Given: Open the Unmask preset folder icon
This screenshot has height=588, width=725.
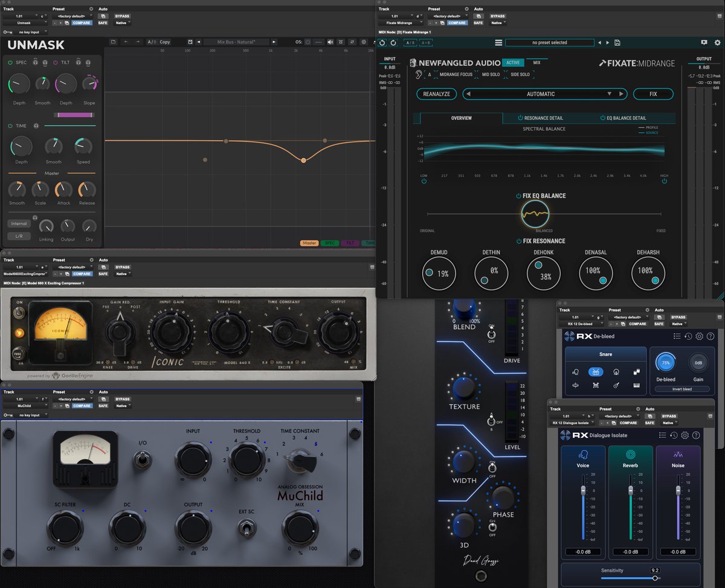Looking at the screenshot, I should click(x=113, y=42).
